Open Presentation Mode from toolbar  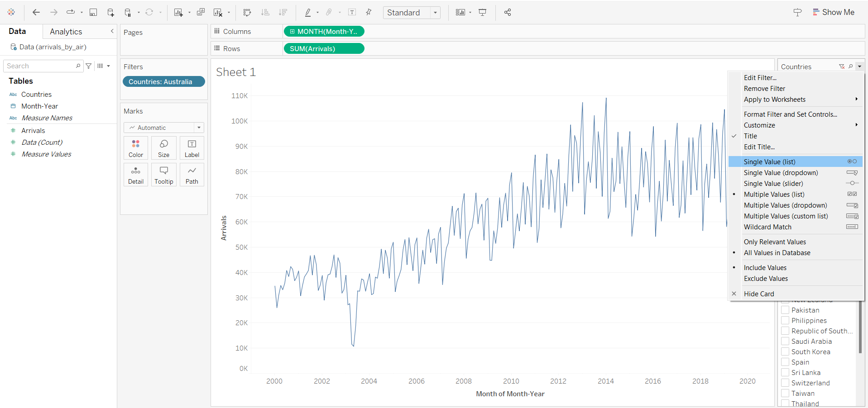tap(483, 12)
